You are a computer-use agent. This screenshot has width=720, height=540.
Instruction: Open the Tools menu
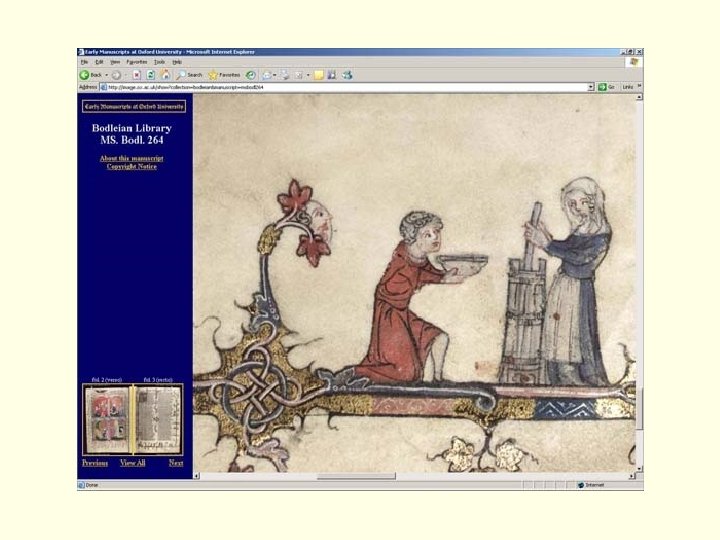(x=159, y=62)
